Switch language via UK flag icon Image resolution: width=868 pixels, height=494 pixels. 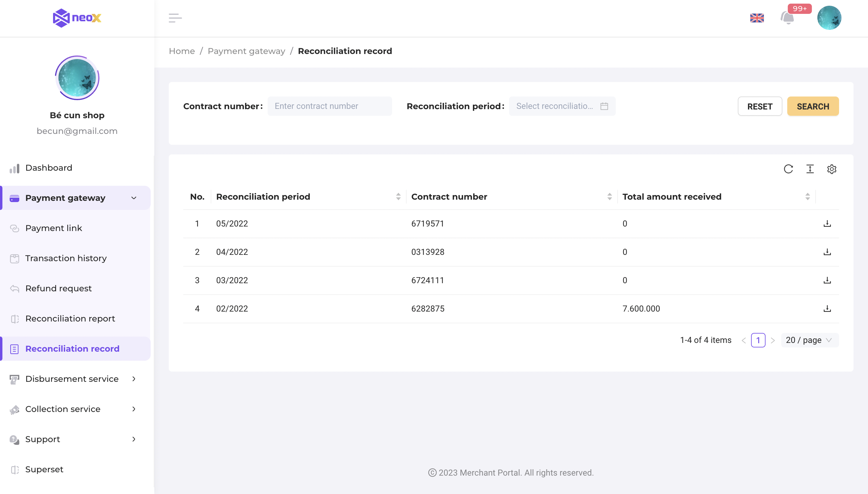tap(757, 17)
